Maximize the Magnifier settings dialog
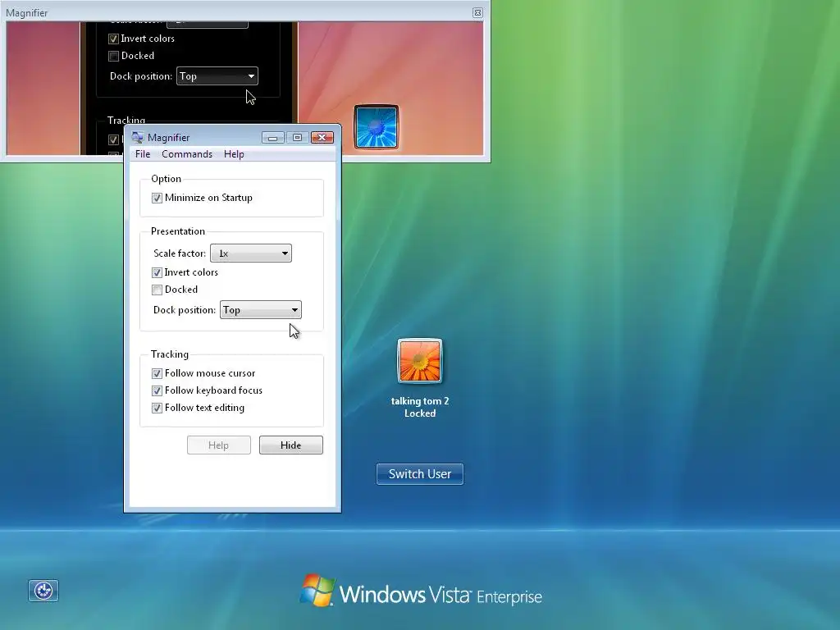The width and height of the screenshot is (840, 630). pyautogui.click(x=297, y=138)
